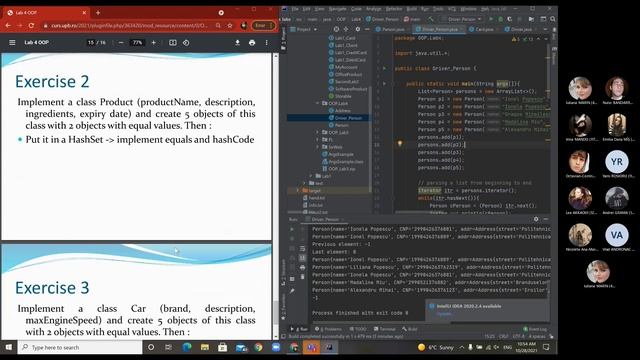Toggle soft-wrap in Run console

pyautogui.click(x=302, y=249)
